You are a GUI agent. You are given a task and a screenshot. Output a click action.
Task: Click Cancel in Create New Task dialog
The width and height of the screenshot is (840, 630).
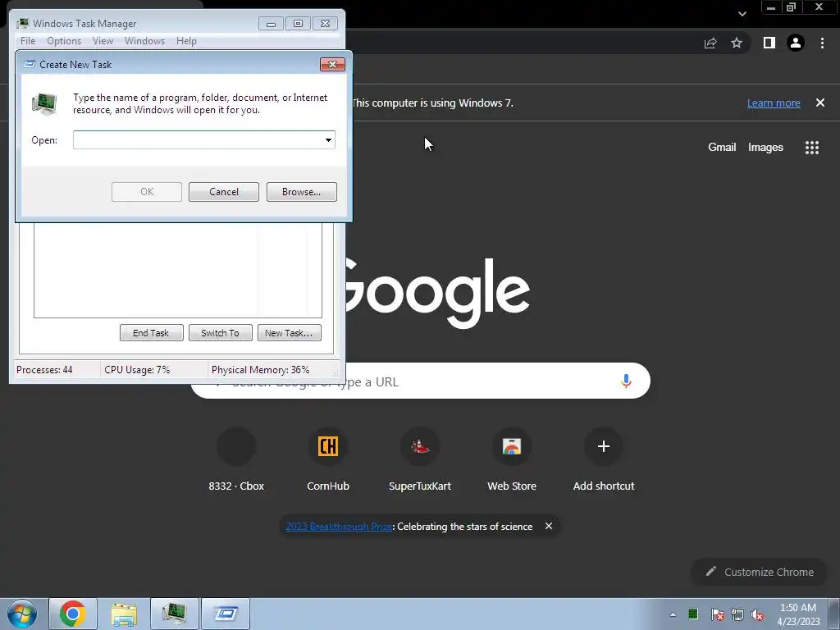coord(223,192)
